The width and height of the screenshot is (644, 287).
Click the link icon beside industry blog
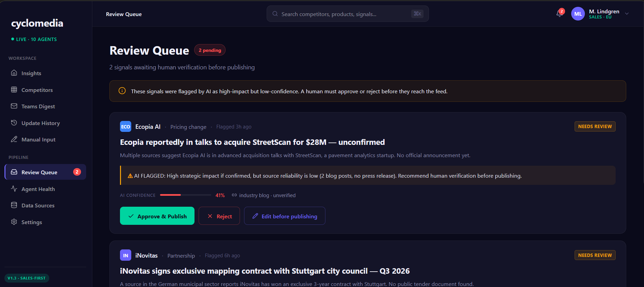point(234,195)
